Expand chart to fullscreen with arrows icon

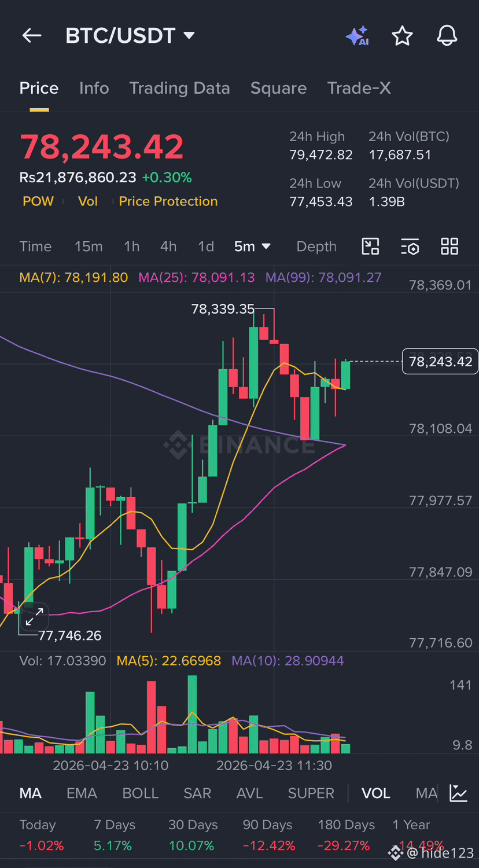click(x=34, y=617)
